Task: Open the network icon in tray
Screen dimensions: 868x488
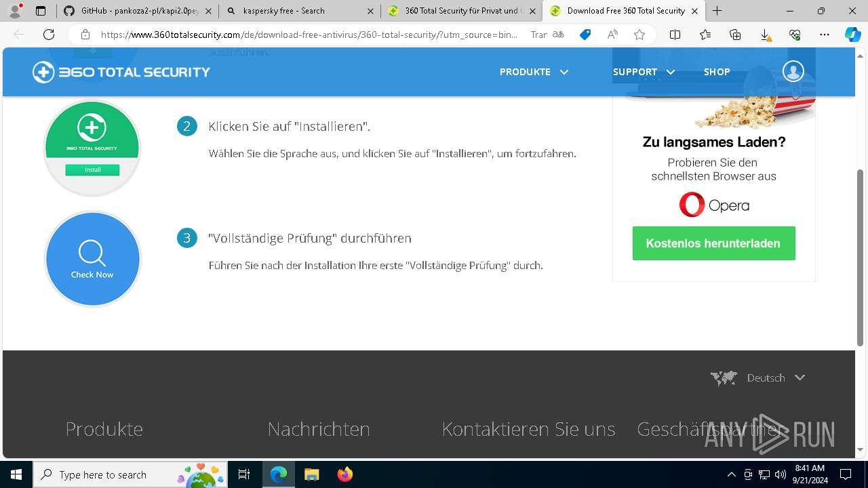Action: 764,474
